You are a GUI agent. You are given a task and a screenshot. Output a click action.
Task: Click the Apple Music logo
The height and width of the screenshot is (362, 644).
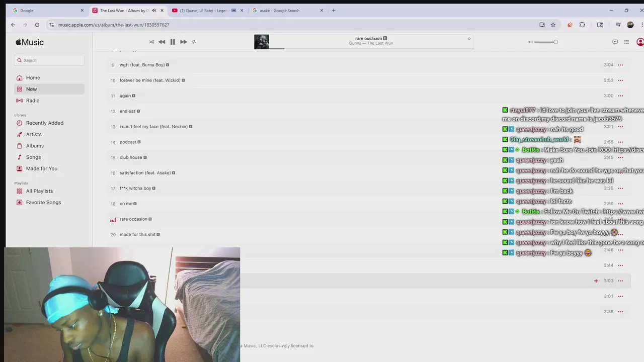pos(30,42)
